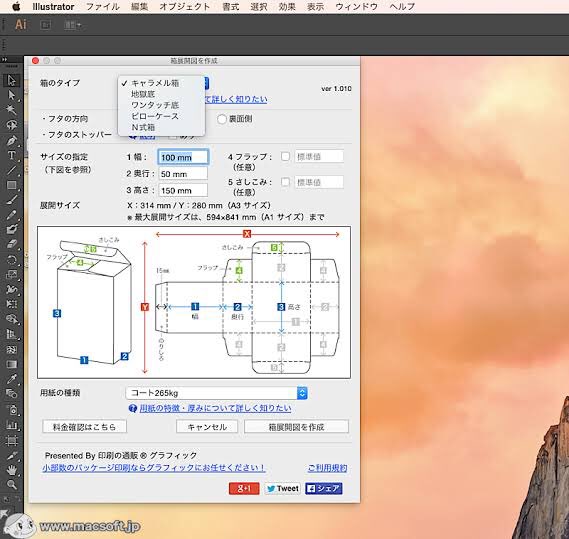Select the Scale tool

click(11, 274)
